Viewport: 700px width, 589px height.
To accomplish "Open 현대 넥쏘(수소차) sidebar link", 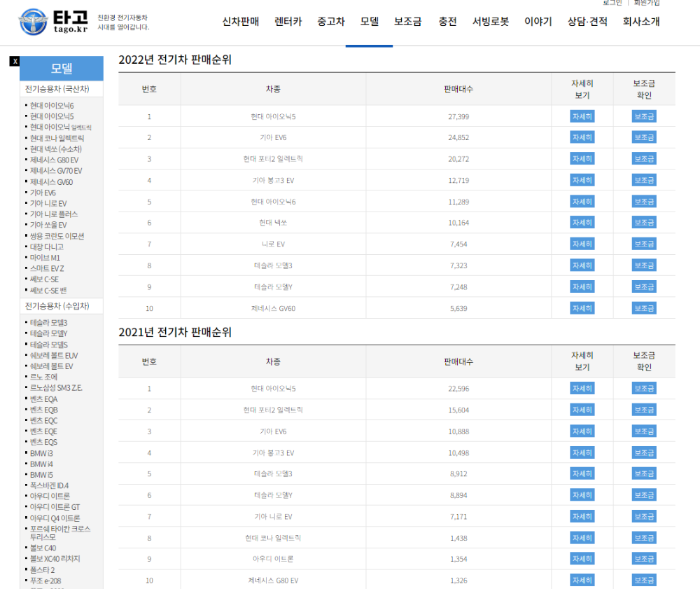I will (56, 148).
